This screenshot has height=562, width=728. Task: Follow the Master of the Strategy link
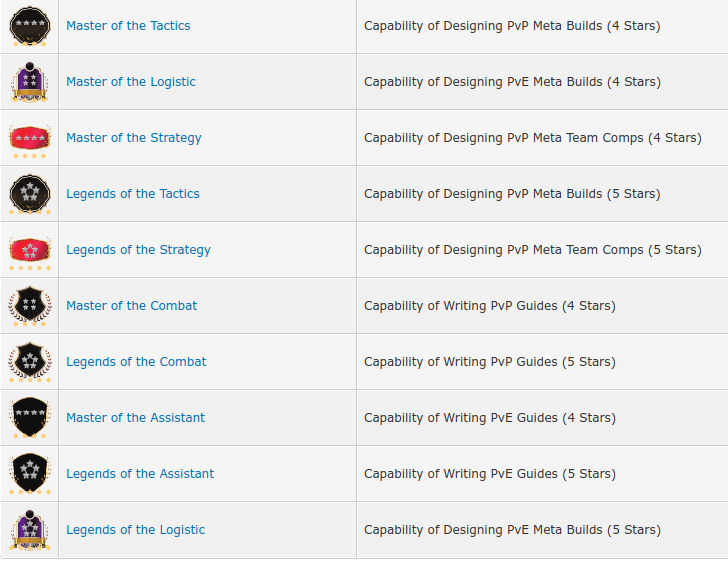point(134,138)
